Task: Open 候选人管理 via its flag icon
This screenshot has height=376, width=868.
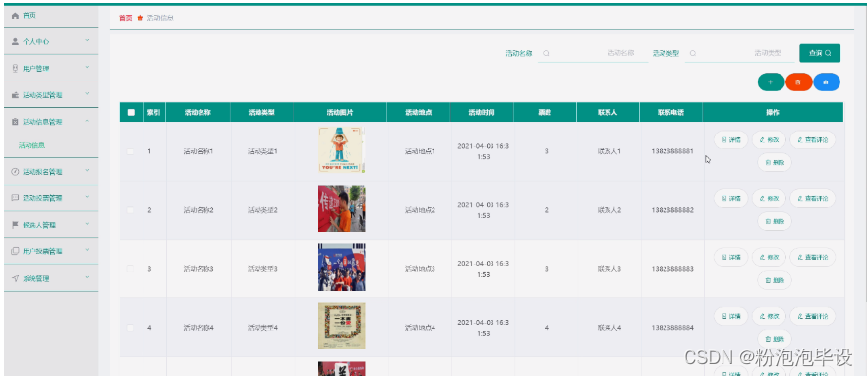Action: coord(15,225)
